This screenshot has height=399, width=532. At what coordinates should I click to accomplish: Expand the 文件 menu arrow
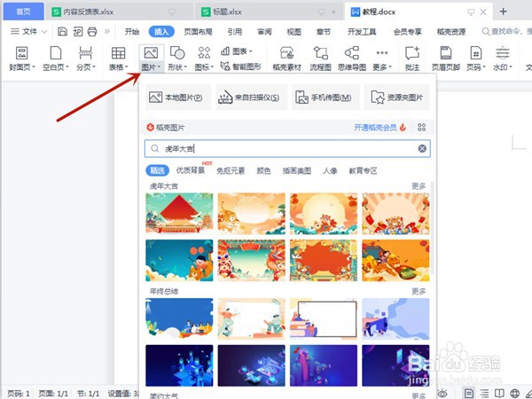coord(44,32)
